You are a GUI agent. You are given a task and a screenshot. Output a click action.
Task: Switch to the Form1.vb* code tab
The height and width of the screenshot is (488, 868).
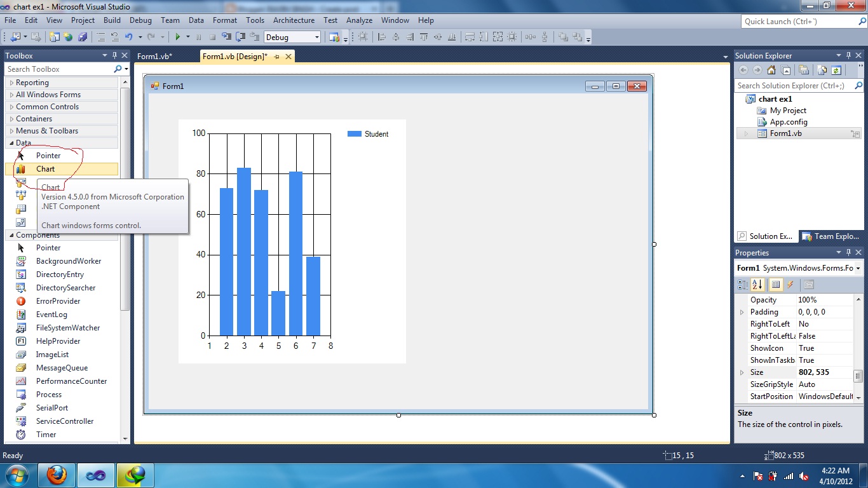pos(154,57)
